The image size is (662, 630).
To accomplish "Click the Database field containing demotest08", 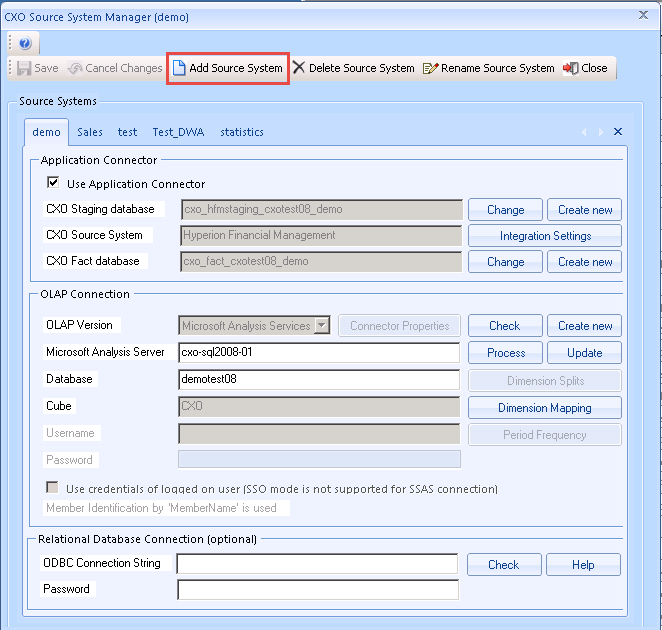I will pos(319,379).
